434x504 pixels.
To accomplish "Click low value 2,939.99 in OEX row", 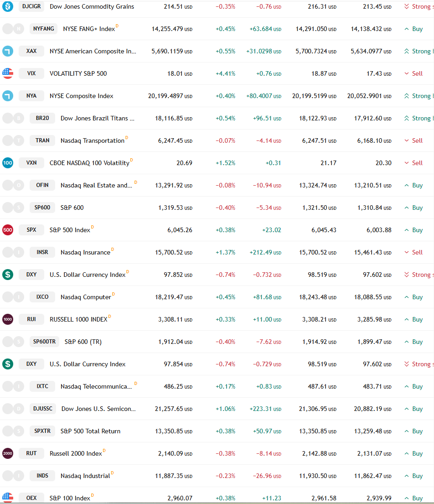I will pos(379,498).
